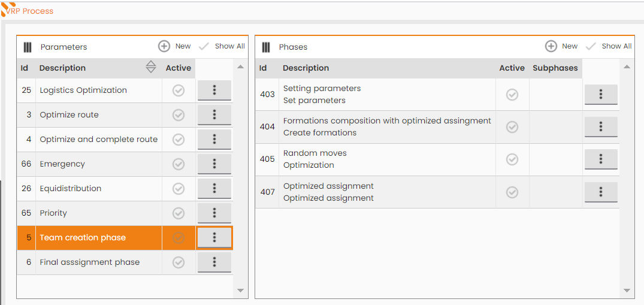Click the Phases list scroll down arrow
Viewport: 644px width, 305px height.
pos(627,291)
